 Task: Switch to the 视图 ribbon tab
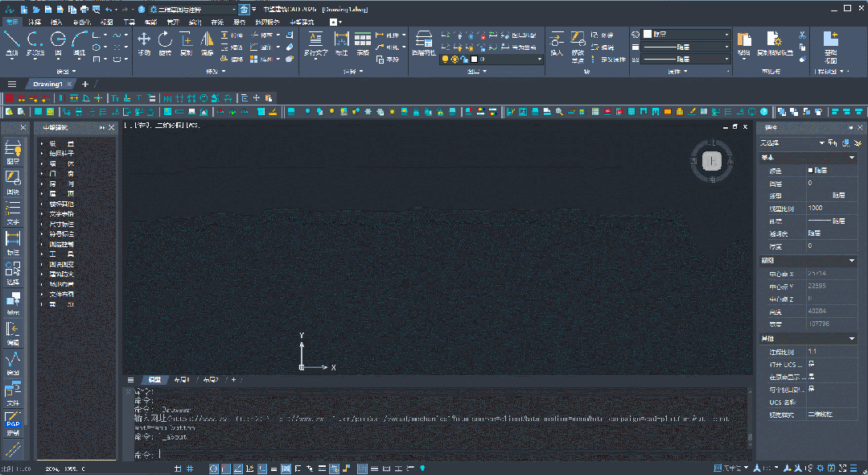coord(107,23)
